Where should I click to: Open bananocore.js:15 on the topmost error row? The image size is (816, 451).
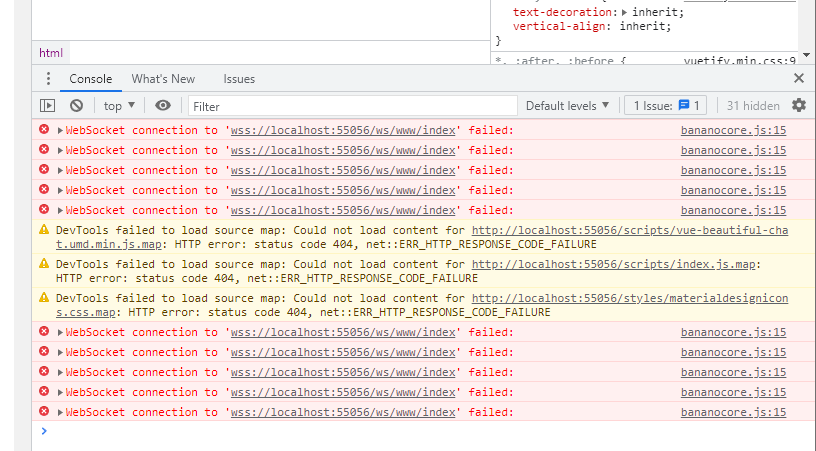tap(733, 130)
